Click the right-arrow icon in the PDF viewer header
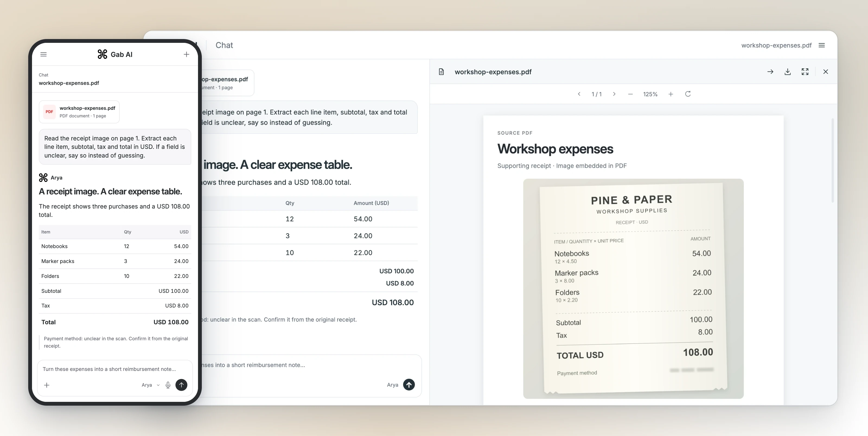 coord(770,72)
